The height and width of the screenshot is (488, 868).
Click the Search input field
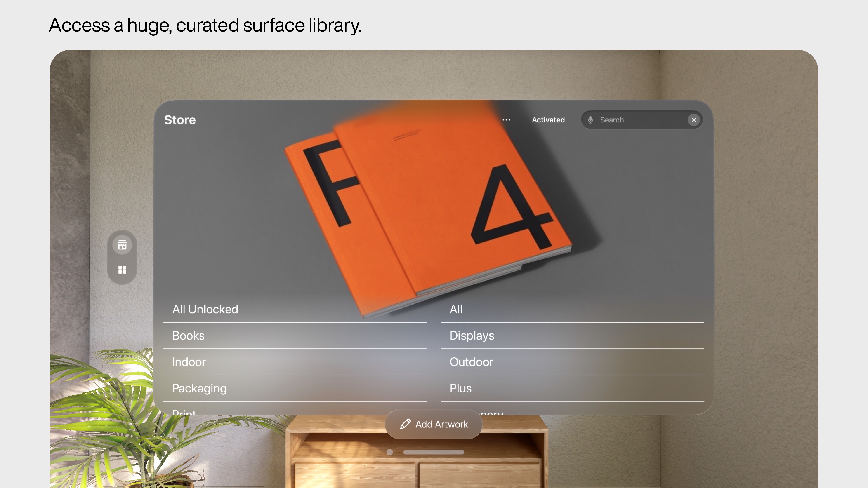click(x=642, y=120)
